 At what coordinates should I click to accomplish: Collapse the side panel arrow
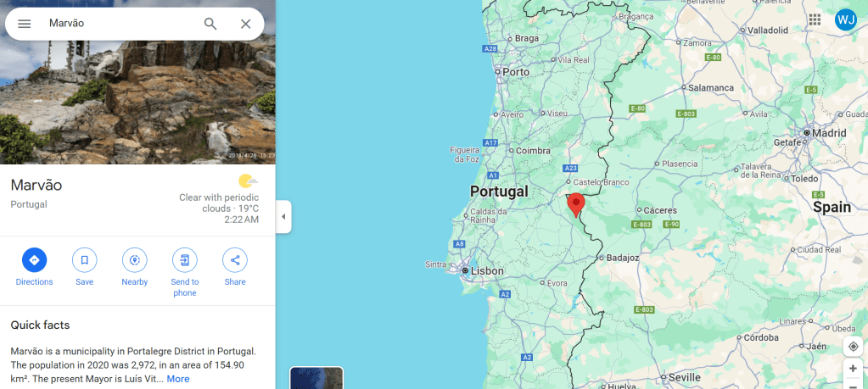[283, 217]
